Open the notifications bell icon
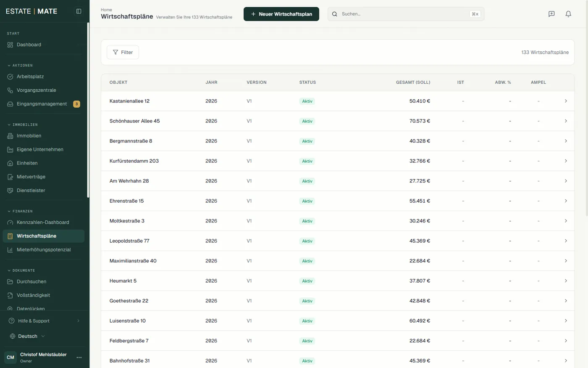The image size is (588, 368). (568, 14)
